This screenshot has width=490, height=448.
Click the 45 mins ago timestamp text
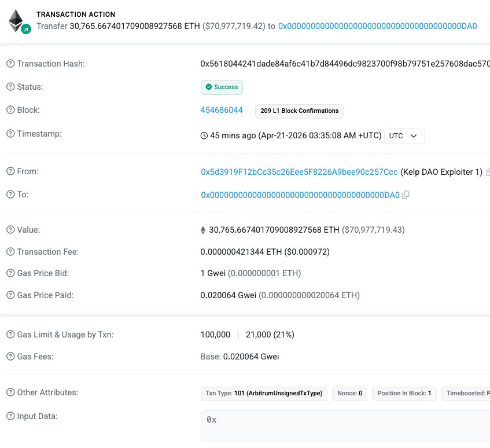(233, 135)
